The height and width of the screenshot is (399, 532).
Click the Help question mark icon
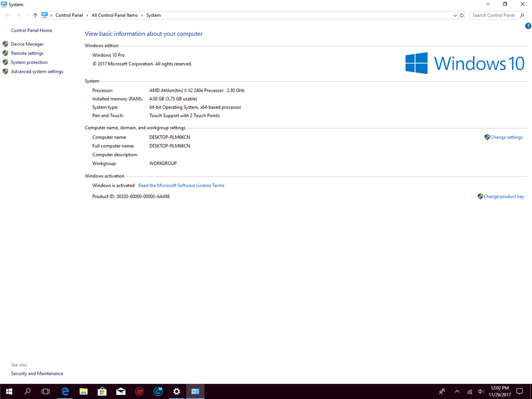click(528, 26)
